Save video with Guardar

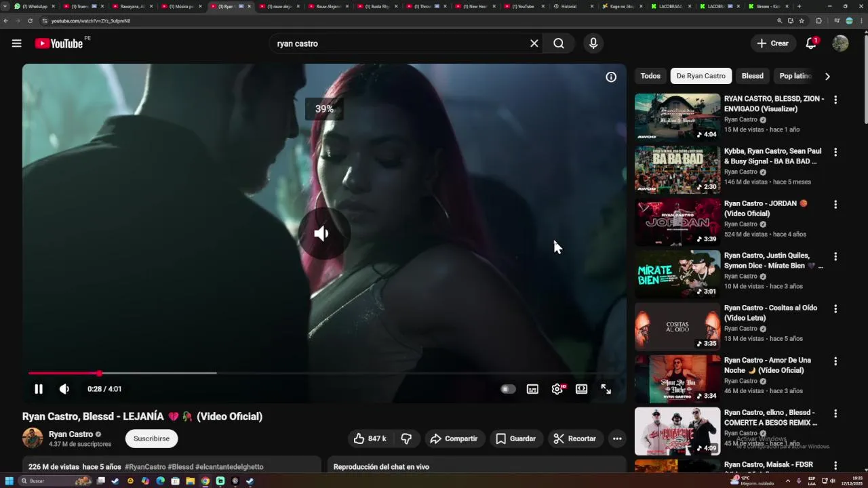click(x=516, y=439)
